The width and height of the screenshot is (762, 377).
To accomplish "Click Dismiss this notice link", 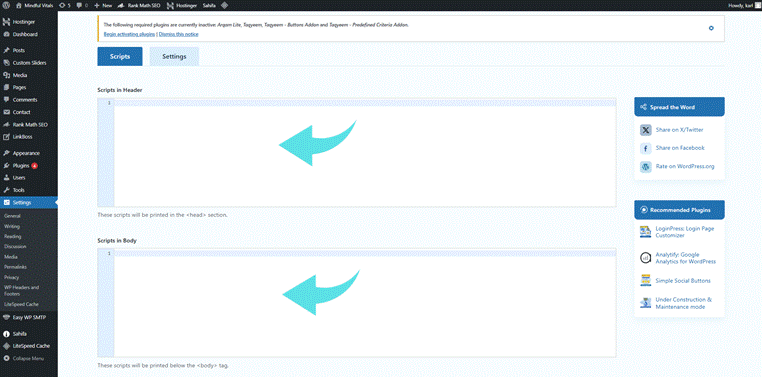I will pos(178,34).
